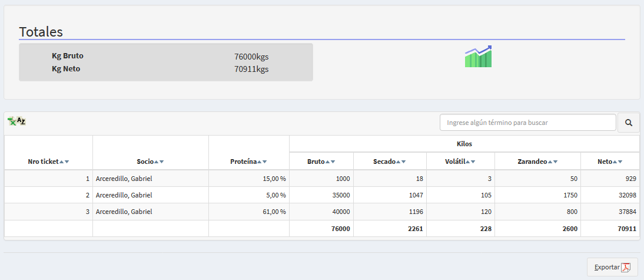Screen dimensions: 644x280
Task: Sort by Bruto kilos column
Action: click(x=321, y=162)
